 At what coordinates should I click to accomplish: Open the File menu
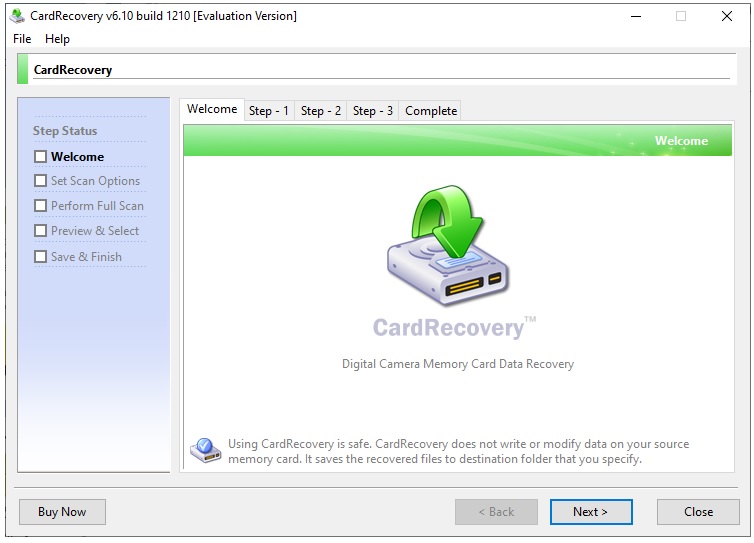point(22,39)
